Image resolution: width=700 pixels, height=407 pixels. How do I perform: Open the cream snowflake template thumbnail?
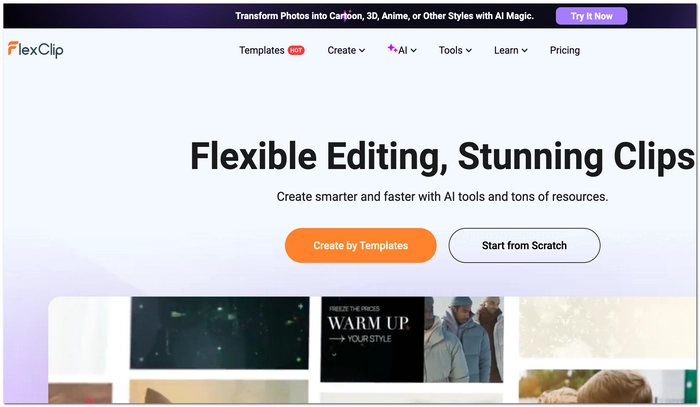(607, 327)
